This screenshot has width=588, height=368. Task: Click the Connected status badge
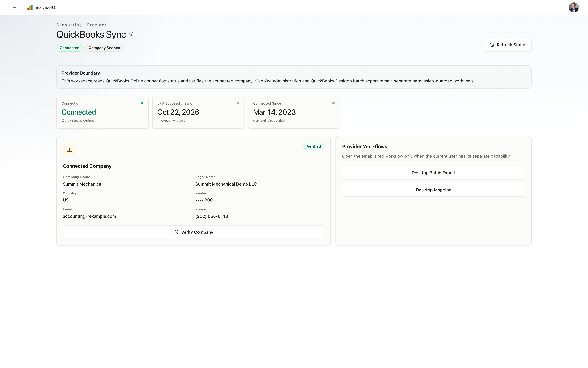(70, 48)
